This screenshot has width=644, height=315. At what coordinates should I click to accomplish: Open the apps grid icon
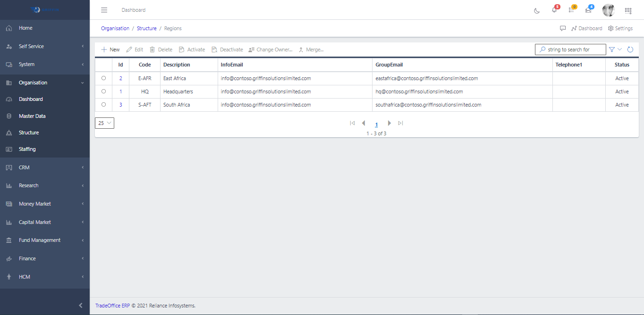click(x=628, y=10)
